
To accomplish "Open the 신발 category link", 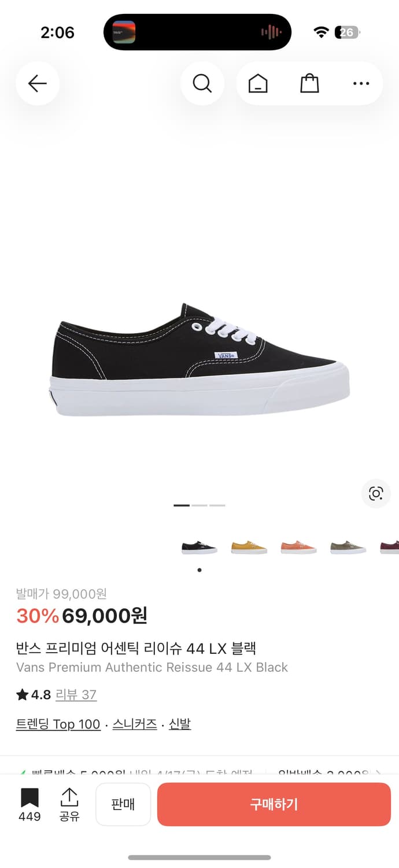I will click(x=180, y=724).
